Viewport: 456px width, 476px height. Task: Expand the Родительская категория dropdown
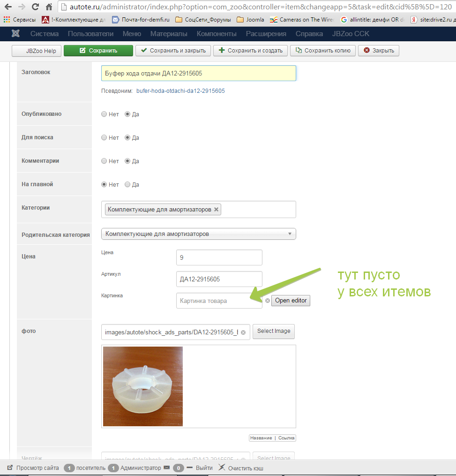198,234
